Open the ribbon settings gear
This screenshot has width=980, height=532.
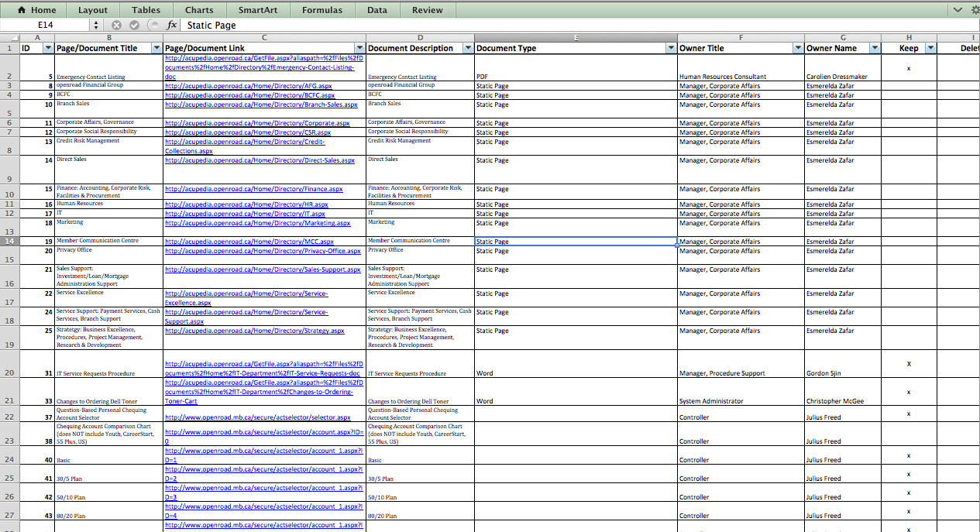tap(975, 10)
